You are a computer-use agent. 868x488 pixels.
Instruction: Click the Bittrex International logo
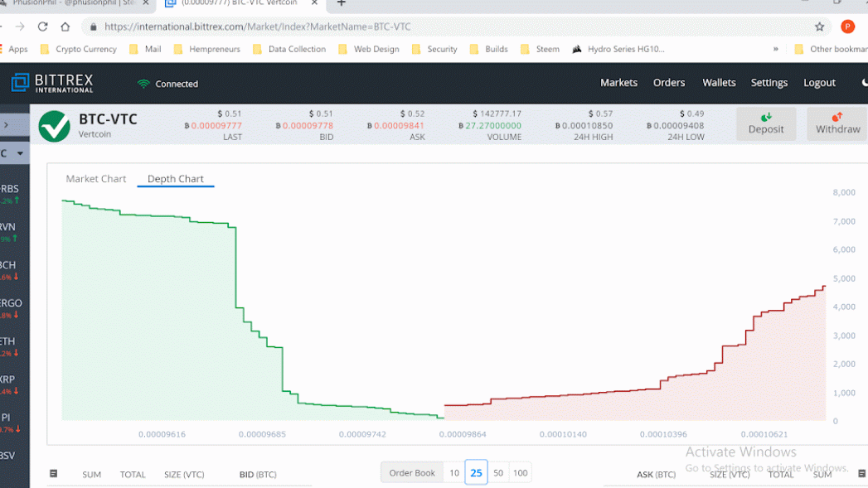click(x=52, y=83)
